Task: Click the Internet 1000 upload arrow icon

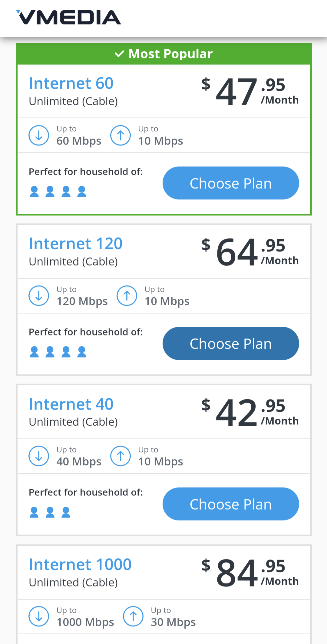Action: pyautogui.click(x=133, y=616)
